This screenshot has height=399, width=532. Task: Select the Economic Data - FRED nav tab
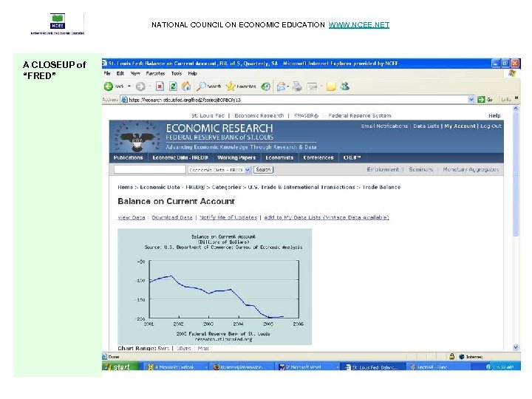point(180,158)
